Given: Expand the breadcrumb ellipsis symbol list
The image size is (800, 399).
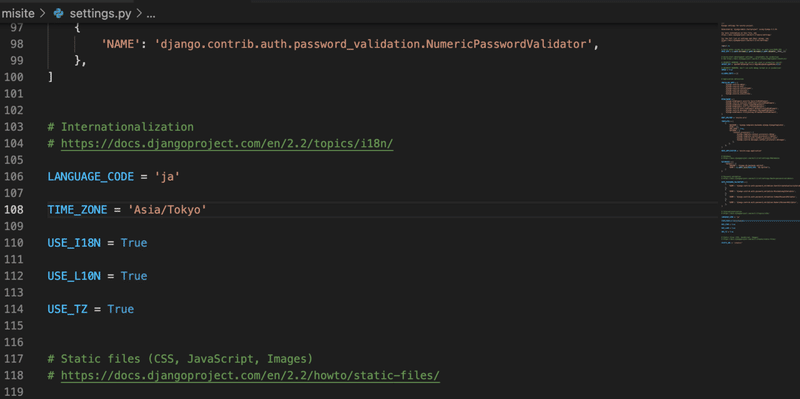Looking at the screenshot, I should tap(151, 14).
